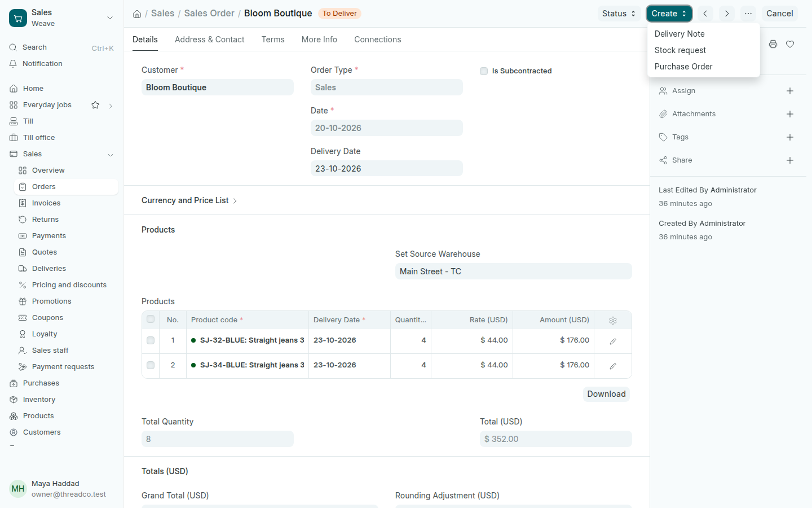Enable the Is Subcontracted checkbox
This screenshot has width=812, height=508.
(x=484, y=71)
